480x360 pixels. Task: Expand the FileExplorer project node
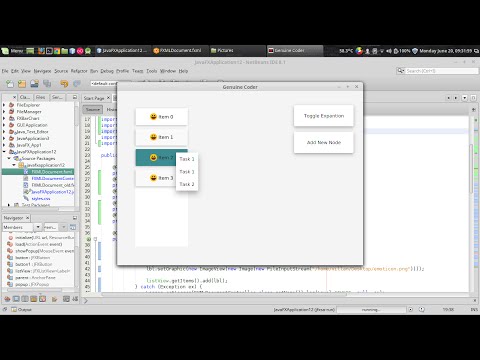4,105
